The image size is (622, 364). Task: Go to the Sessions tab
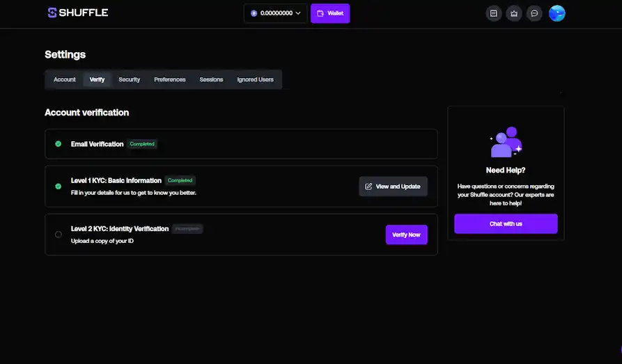pyautogui.click(x=211, y=79)
